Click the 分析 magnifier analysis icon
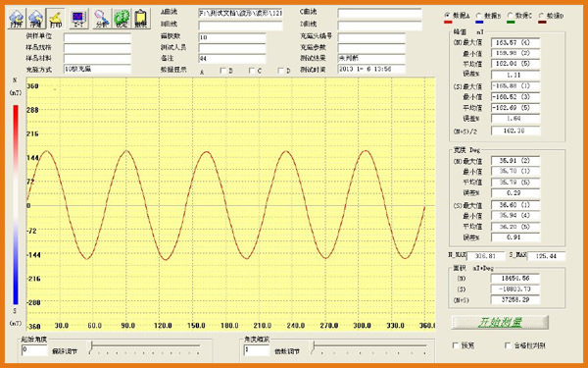588x368 pixels. pos(102,19)
